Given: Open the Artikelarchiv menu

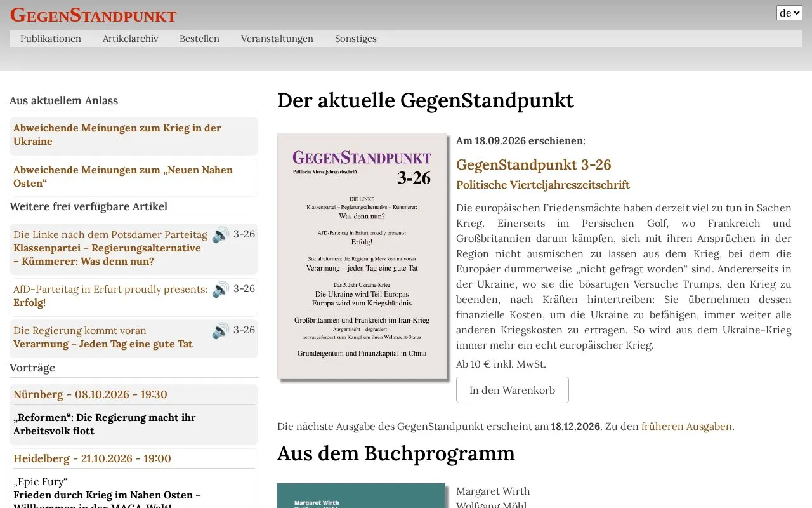Looking at the screenshot, I should 130,39.
